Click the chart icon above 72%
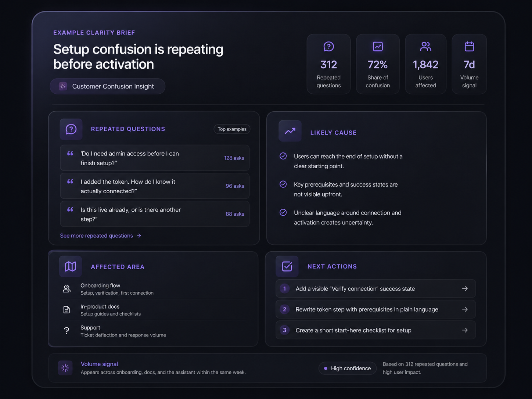532x399 pixels. [378, 47]
